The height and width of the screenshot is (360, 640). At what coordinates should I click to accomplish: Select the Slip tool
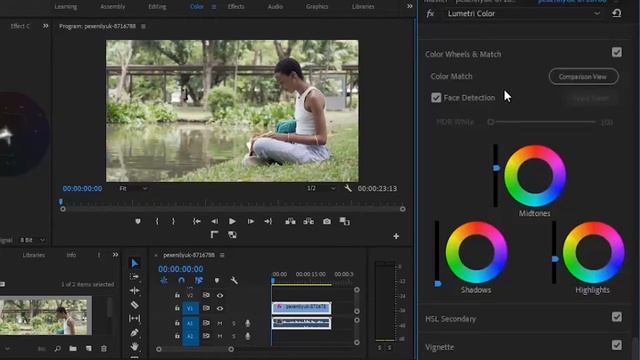134,318
